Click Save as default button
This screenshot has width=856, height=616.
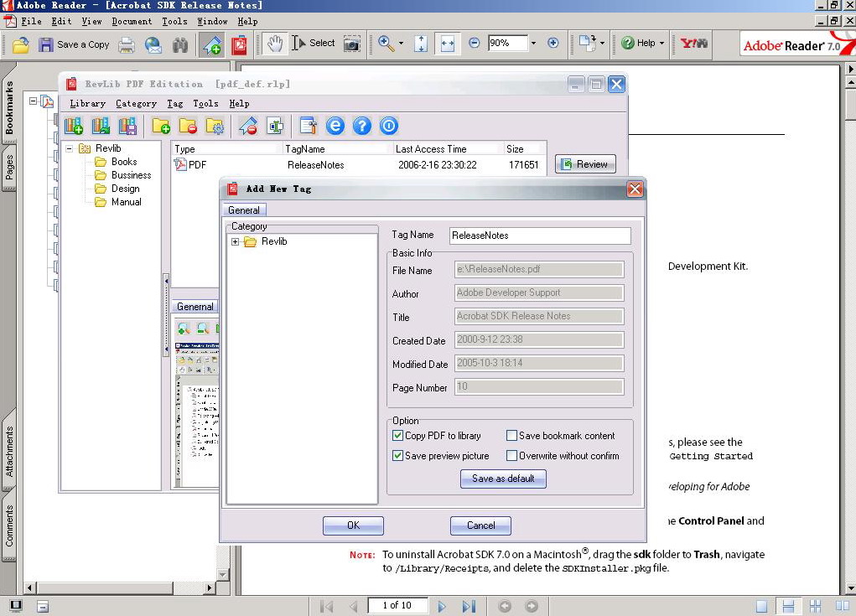(x=503, y=479)
